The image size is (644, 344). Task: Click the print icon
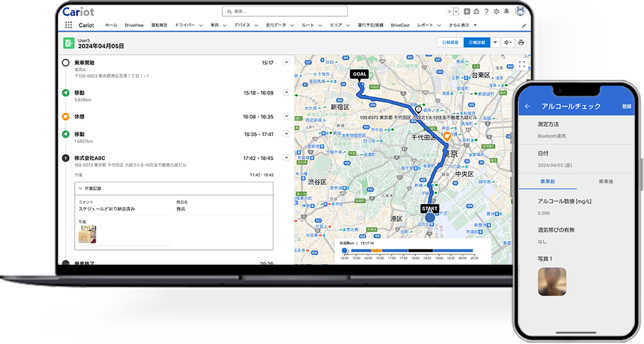(x=521, y=43)
